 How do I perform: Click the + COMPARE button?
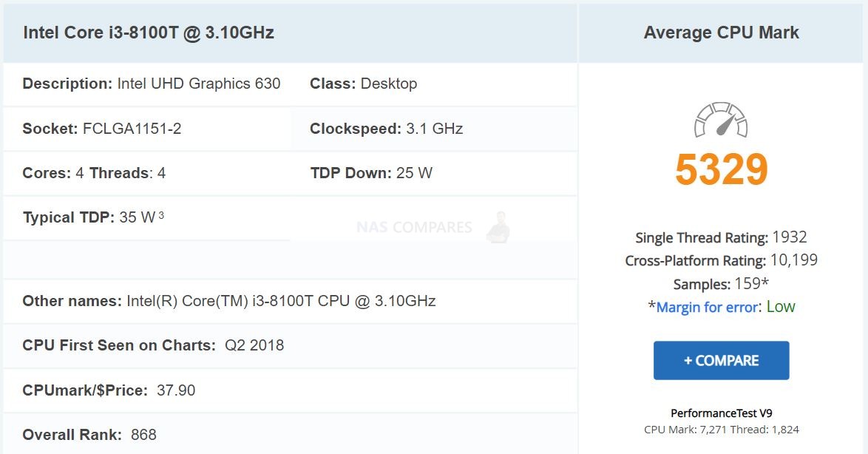click(722, 360)
